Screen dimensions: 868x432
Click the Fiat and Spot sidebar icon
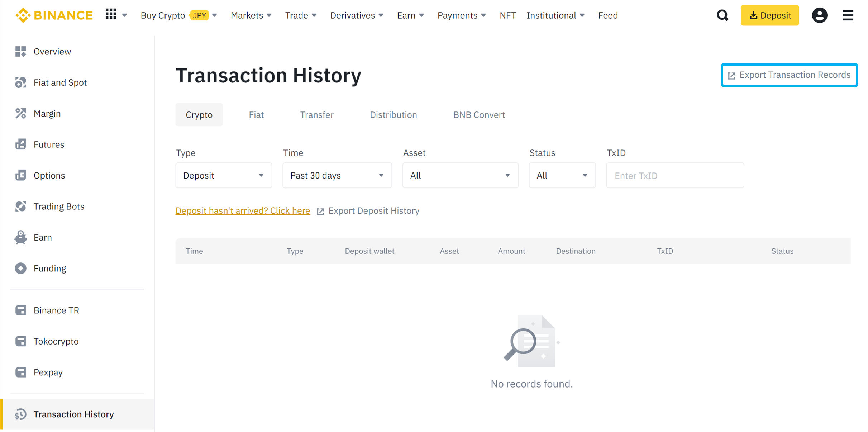coord(21,82)
